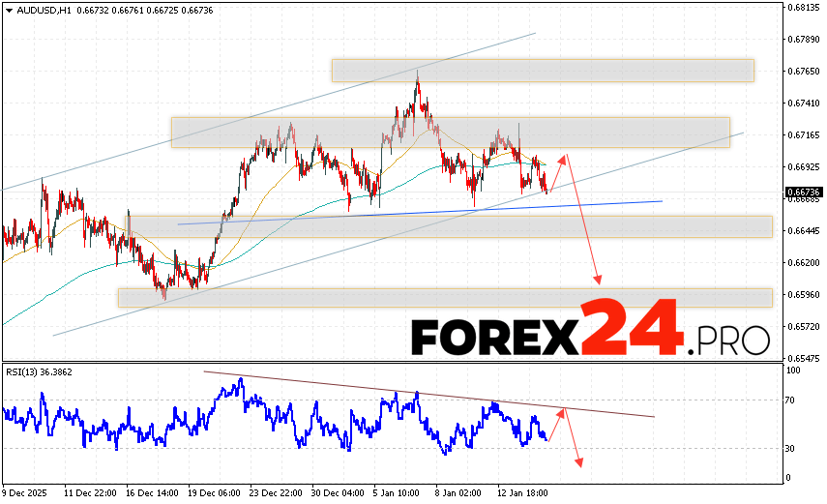Select the grey resistance zone near 0.67165
The width and height of the screenshot is (827, 504).
coord(450,132)
